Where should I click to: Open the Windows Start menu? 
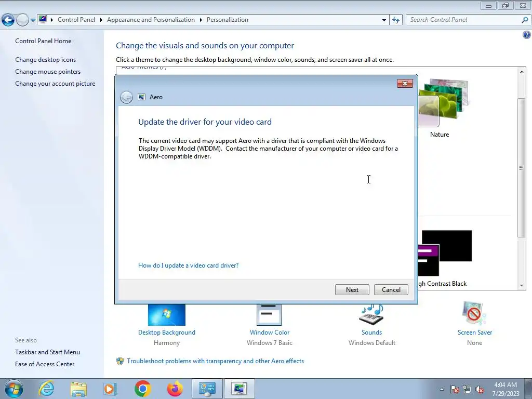14,389
